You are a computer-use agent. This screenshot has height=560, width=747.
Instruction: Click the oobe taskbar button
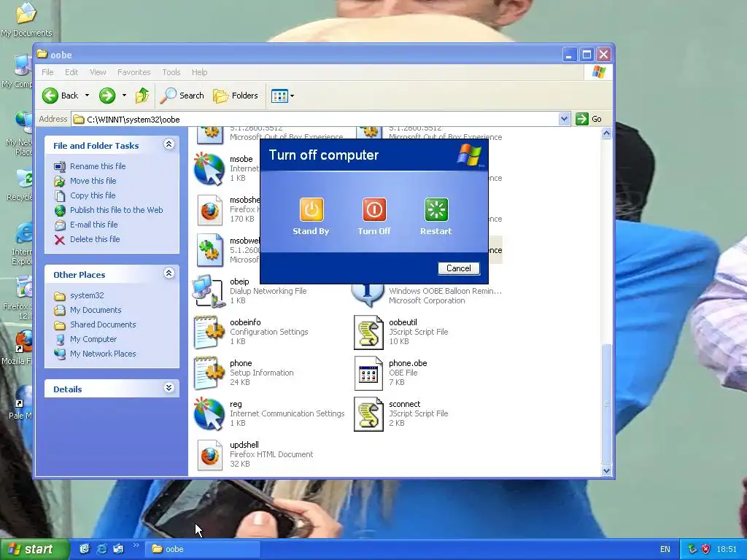203,549
